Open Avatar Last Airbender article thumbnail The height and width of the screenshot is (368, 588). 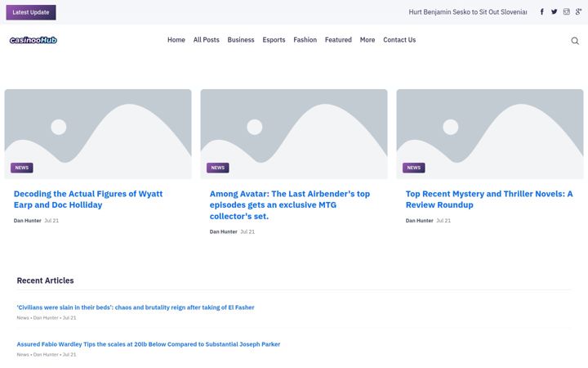point(294,134)
